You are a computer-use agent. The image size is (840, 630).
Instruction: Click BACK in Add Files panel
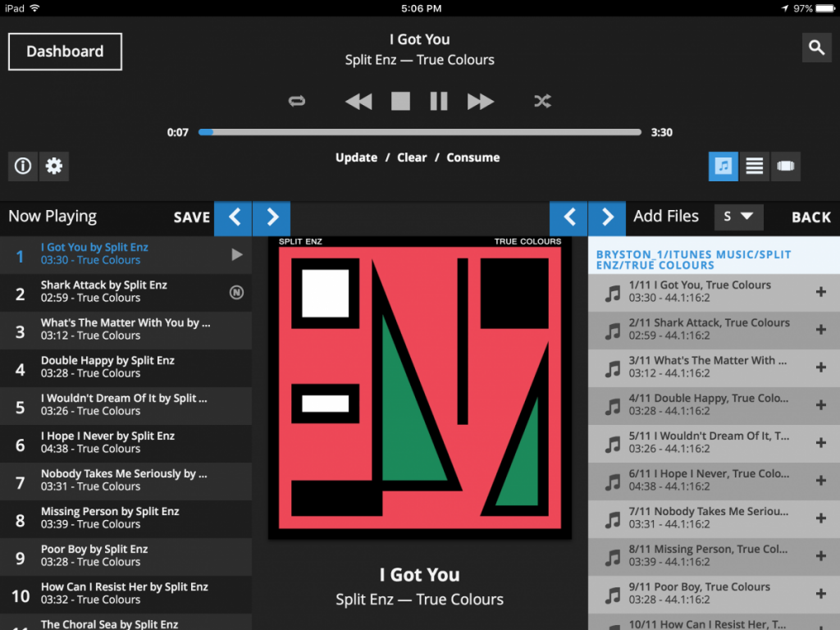[811, 217]
